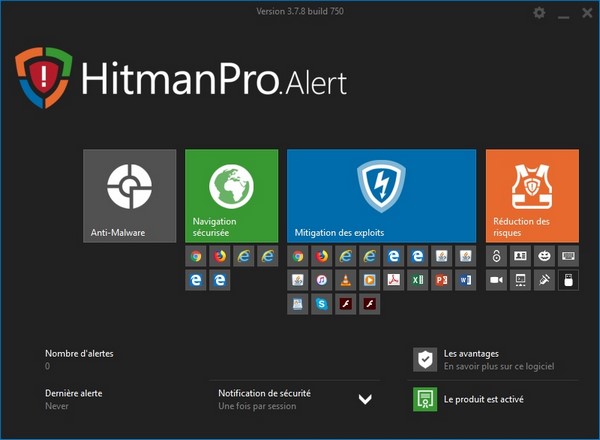Open settings with the gear icon
This screenshot has width=600, height=440.
(539, 13)
